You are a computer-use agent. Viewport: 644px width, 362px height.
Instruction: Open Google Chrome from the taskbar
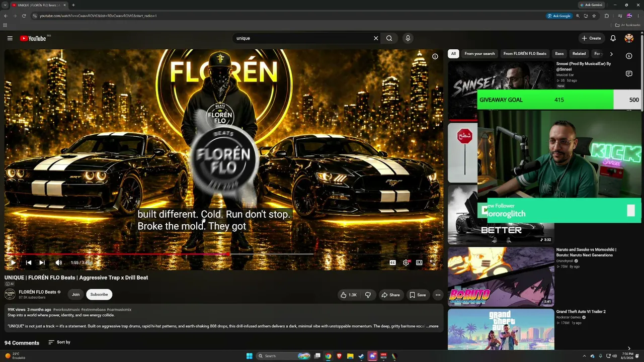point(328,356)
